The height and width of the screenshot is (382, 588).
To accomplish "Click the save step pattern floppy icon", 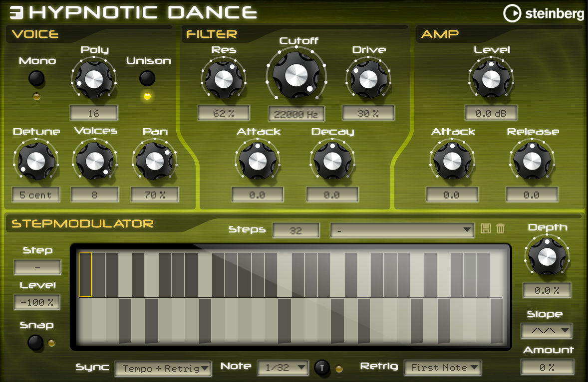I will tap(486, 228).
